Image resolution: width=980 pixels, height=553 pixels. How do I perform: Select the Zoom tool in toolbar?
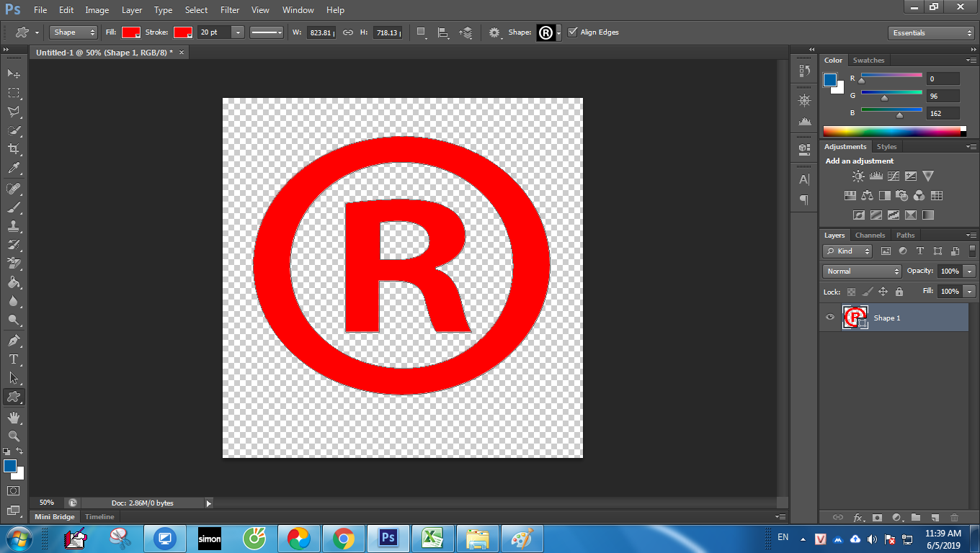tap(14, 436)
